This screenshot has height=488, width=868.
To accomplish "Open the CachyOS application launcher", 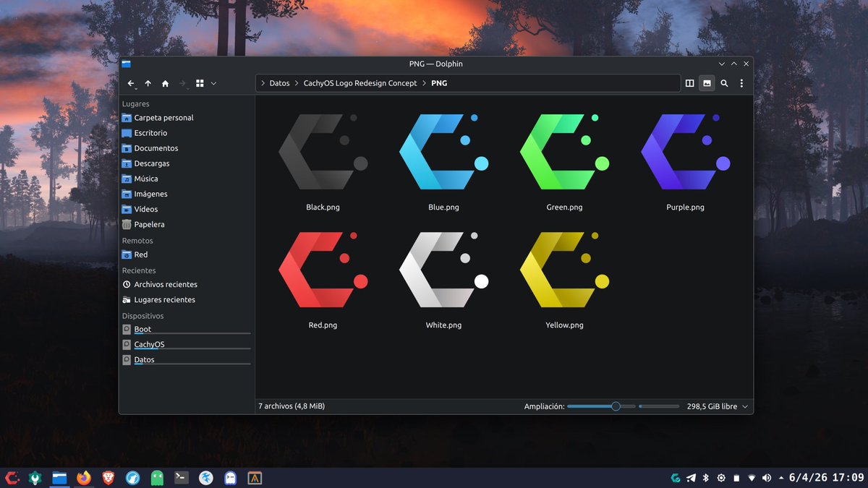I will tap(12, 478).
